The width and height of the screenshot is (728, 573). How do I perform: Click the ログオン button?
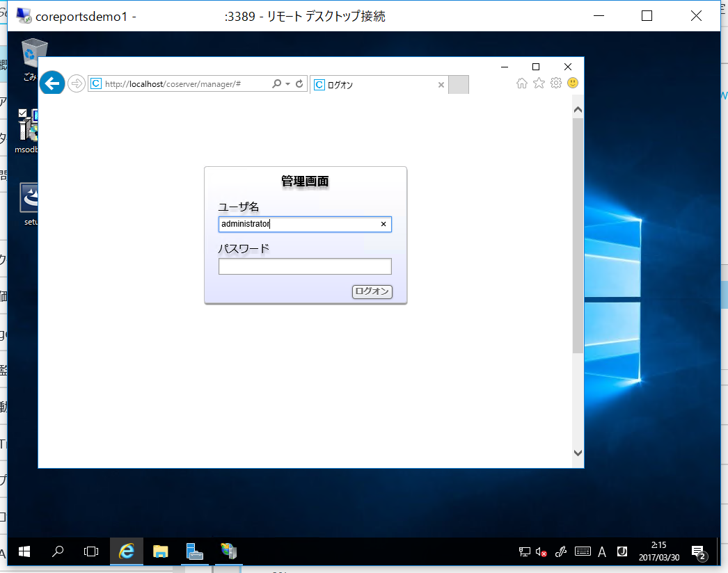pyautogui.click(x=372, y=291)
